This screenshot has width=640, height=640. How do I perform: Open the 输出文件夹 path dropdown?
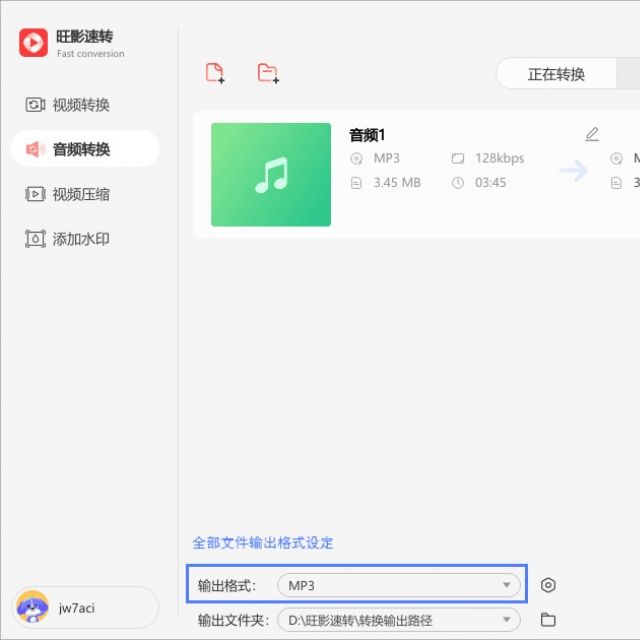[399, 620]
